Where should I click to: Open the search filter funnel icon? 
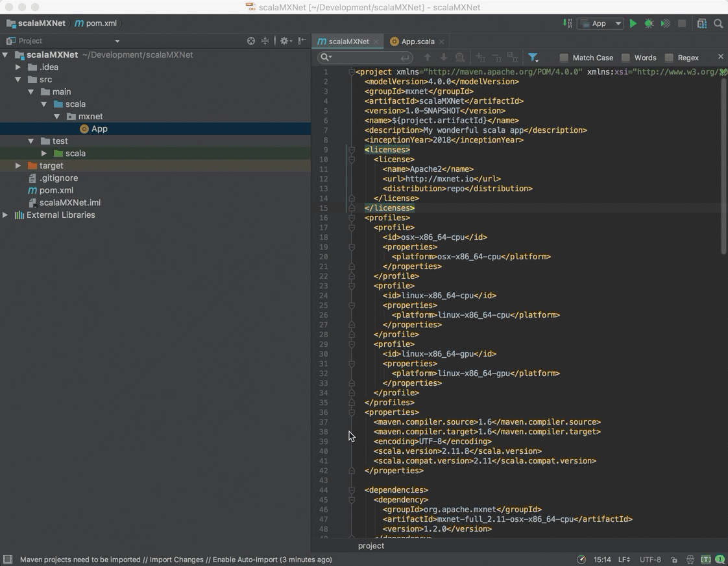click(533, 58)
